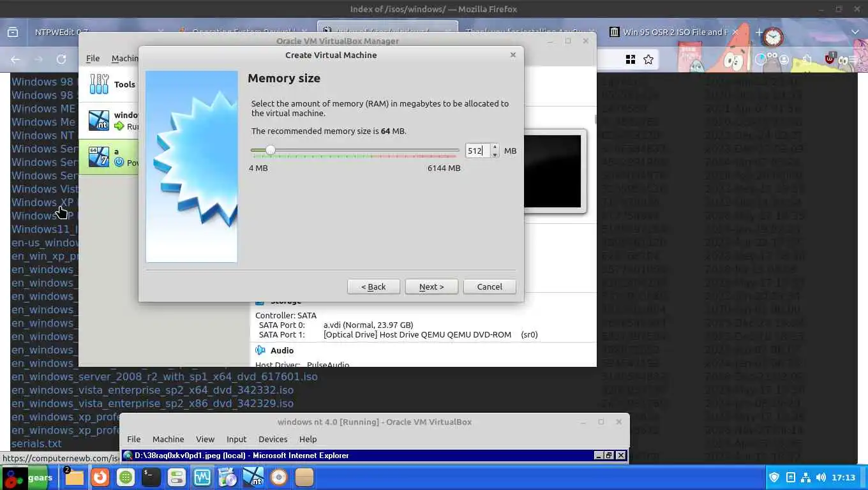Screen dimensions: 868x490
Task: Click the Back button in the wizard
Action: [x=373, y=286]
